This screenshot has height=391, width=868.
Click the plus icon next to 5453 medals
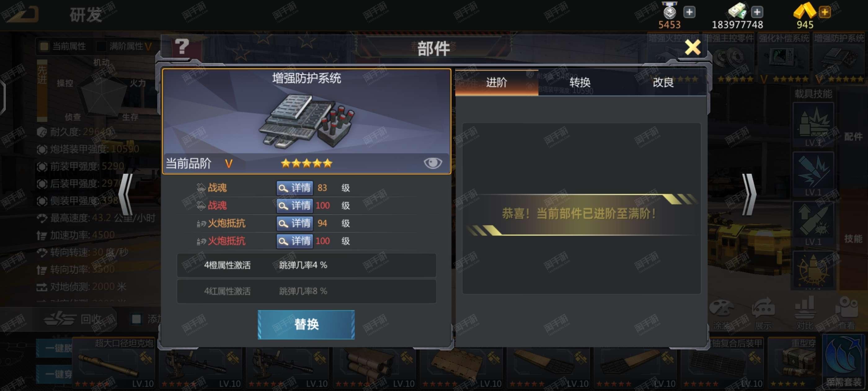(x=689, y=12)
